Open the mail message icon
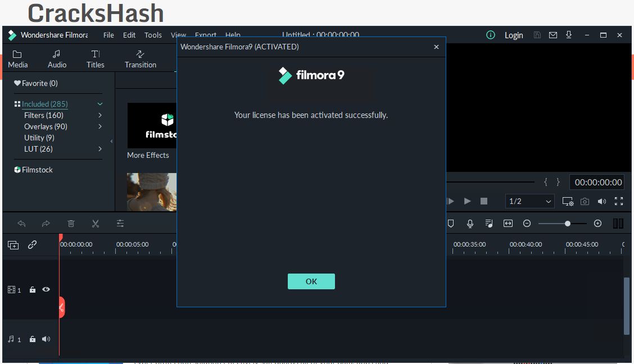Screen dimensions: 634x364 (553, 35)
